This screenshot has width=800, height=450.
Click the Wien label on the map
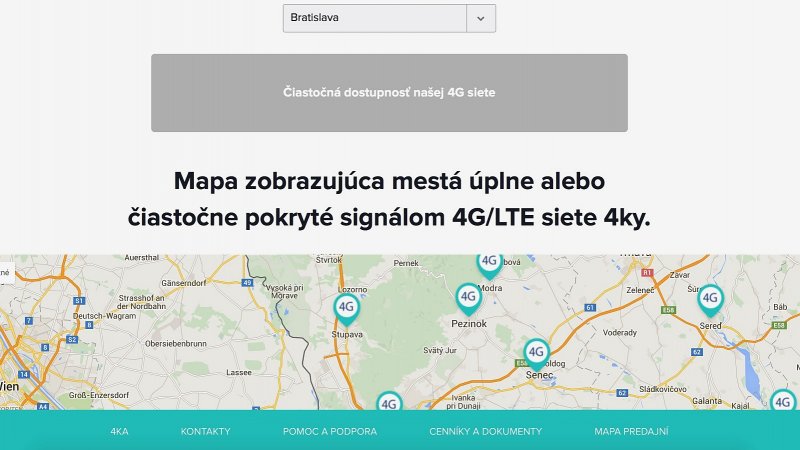coord(8,384)
